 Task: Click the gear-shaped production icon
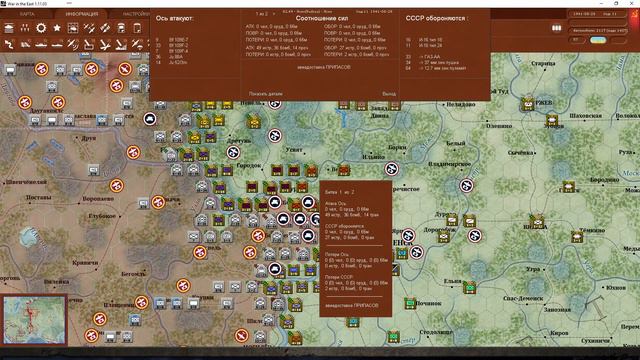(41, 28)
